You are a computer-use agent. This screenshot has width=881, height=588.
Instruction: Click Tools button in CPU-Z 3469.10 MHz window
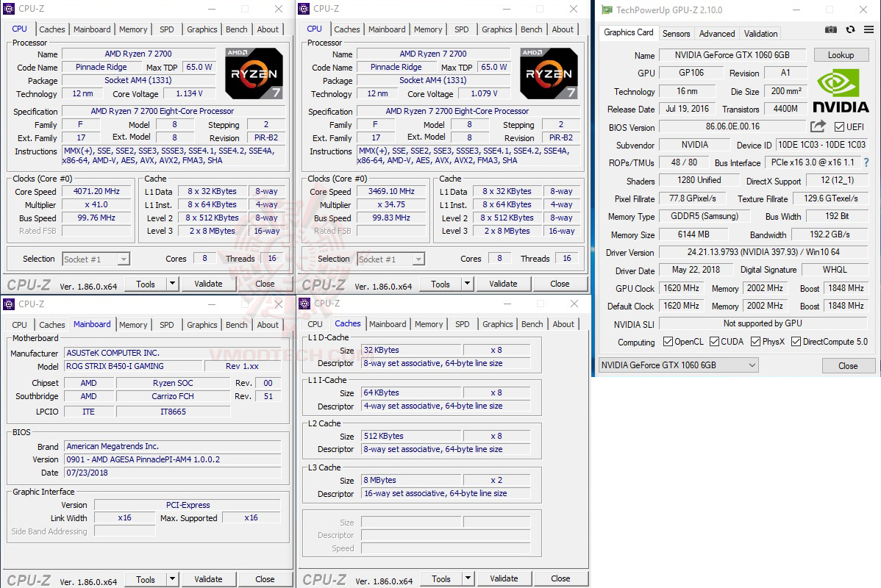[440, 284]
